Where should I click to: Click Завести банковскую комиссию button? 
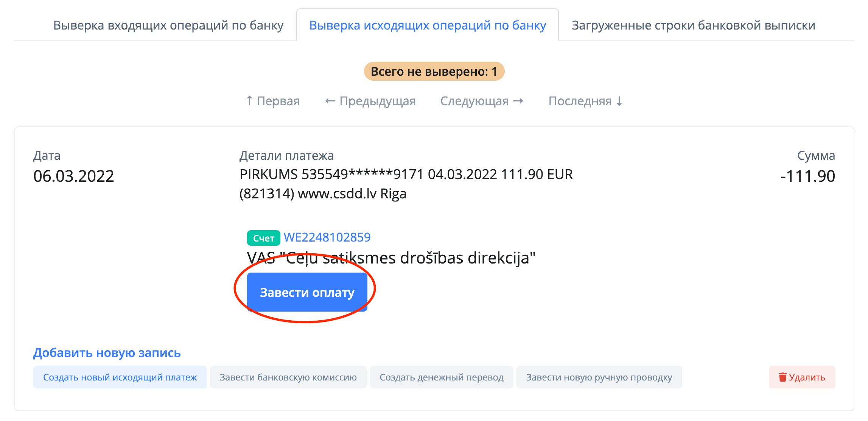coord(288,377)
